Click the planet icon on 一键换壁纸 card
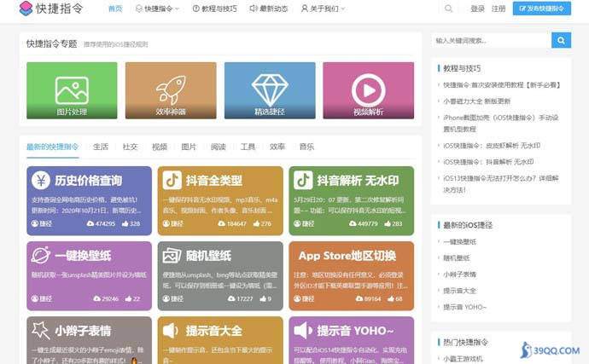 tap(41, 256)
